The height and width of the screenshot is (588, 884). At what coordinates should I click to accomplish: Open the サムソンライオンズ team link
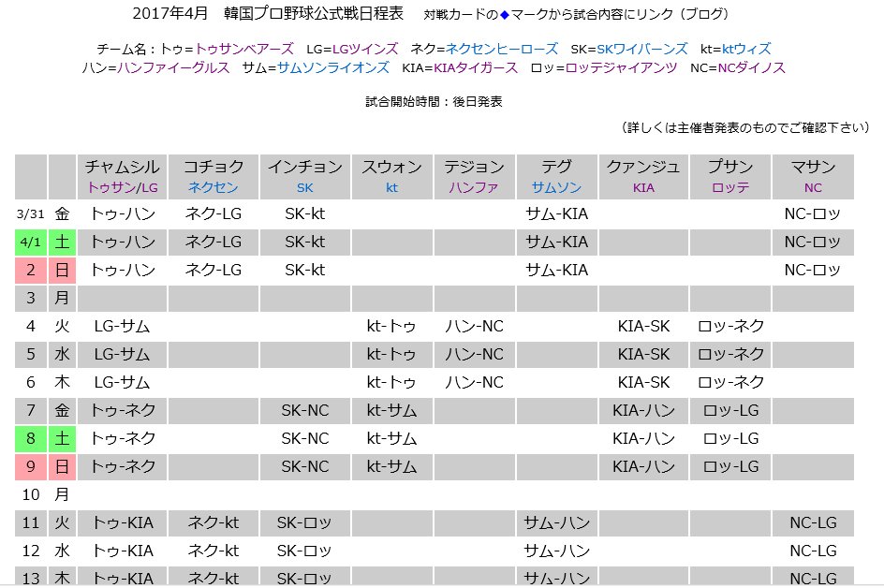click(x=332, y=68)
